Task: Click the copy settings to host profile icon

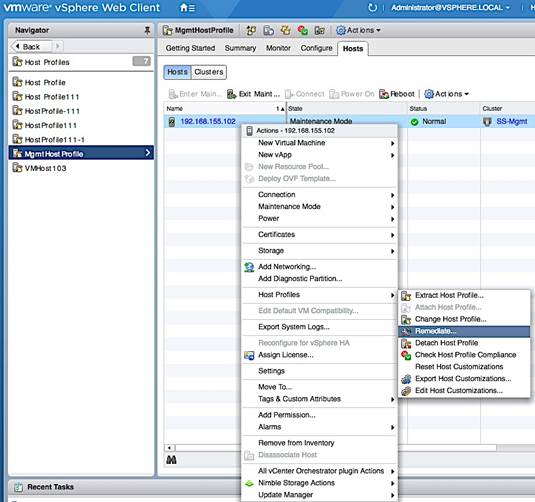Action: (286, 30)
